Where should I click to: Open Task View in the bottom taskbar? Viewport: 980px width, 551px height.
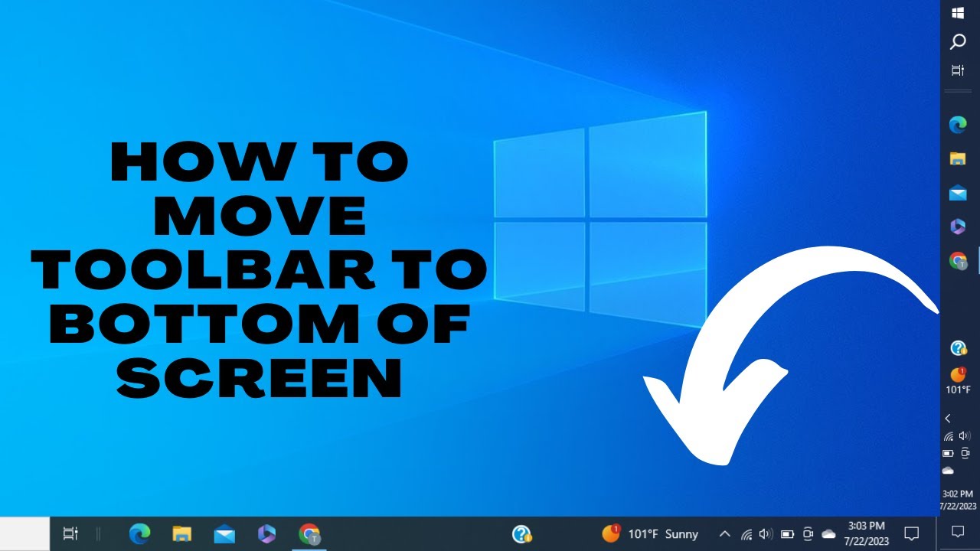(x=70, y=533)
